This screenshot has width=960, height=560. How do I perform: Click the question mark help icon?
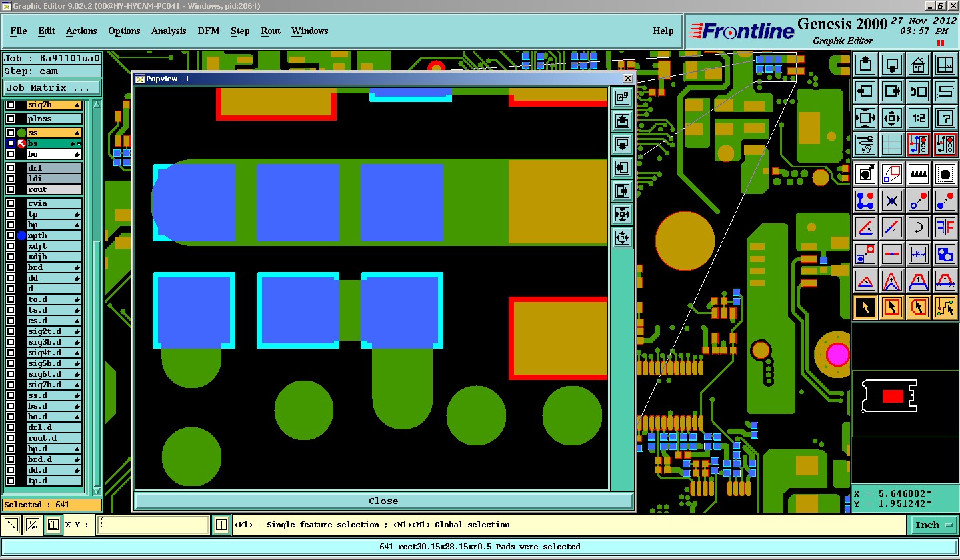pos(945,118)
